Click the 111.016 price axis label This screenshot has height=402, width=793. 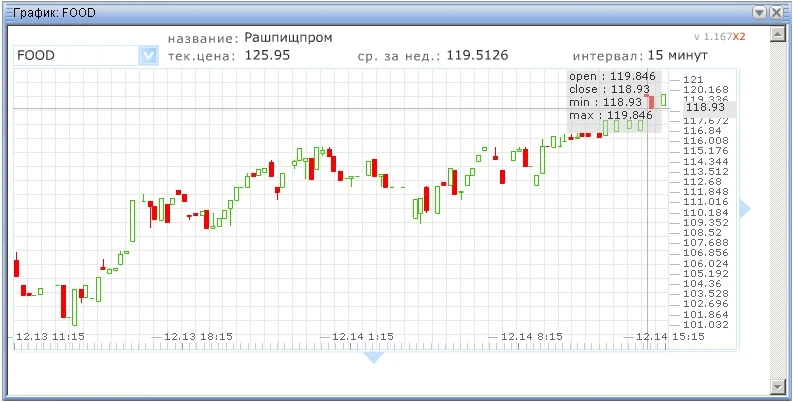[706, 202]
